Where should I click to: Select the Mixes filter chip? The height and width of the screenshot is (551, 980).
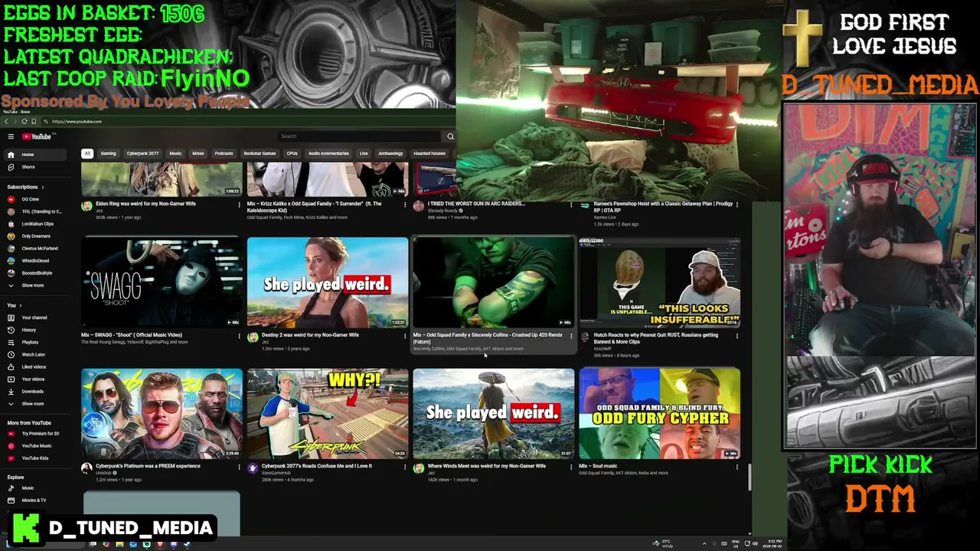(198, 153)
